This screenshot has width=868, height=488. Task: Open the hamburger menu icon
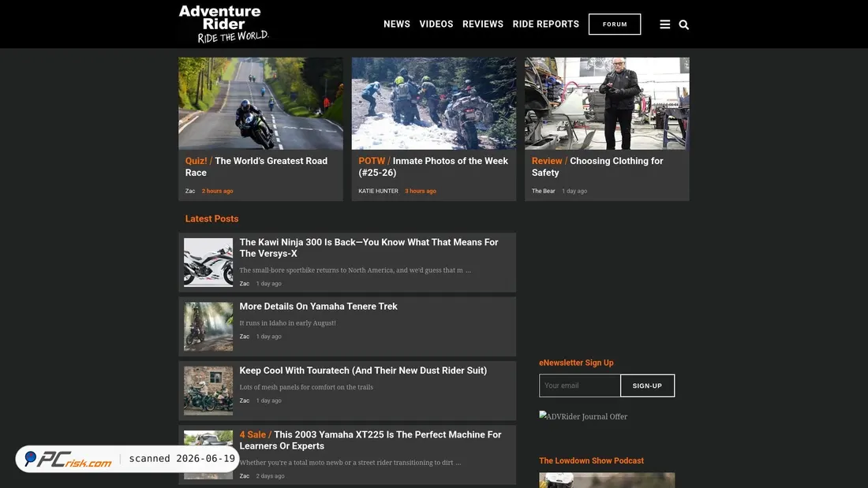[x=665, y=24]
